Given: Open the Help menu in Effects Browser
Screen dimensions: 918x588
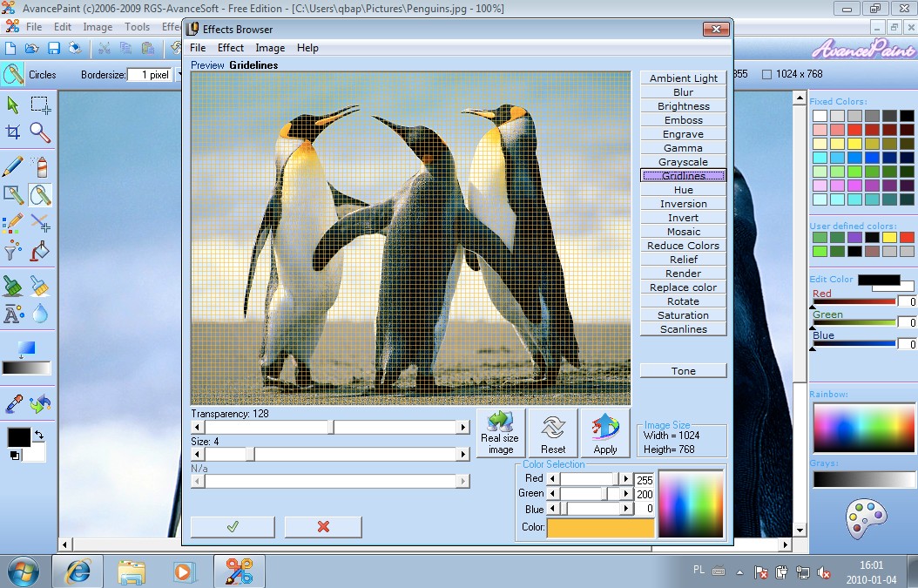Looking at the screenshot, I should point(307,48).
